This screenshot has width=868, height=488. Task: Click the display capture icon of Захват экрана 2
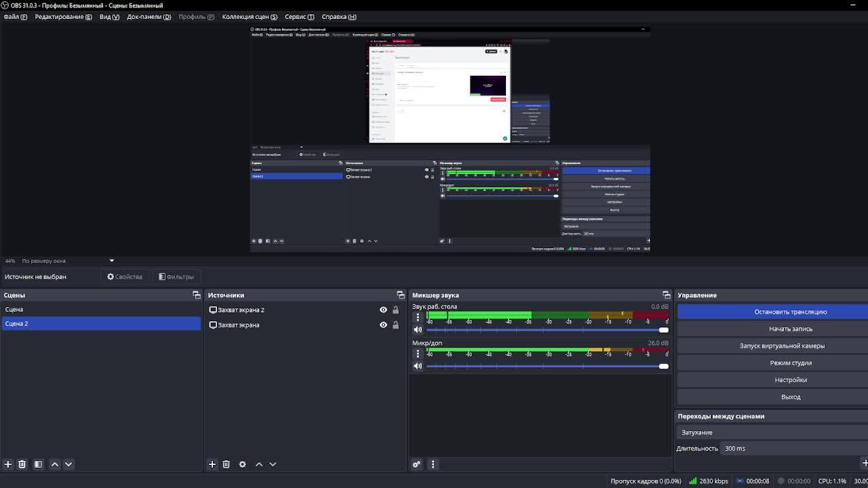213,310
